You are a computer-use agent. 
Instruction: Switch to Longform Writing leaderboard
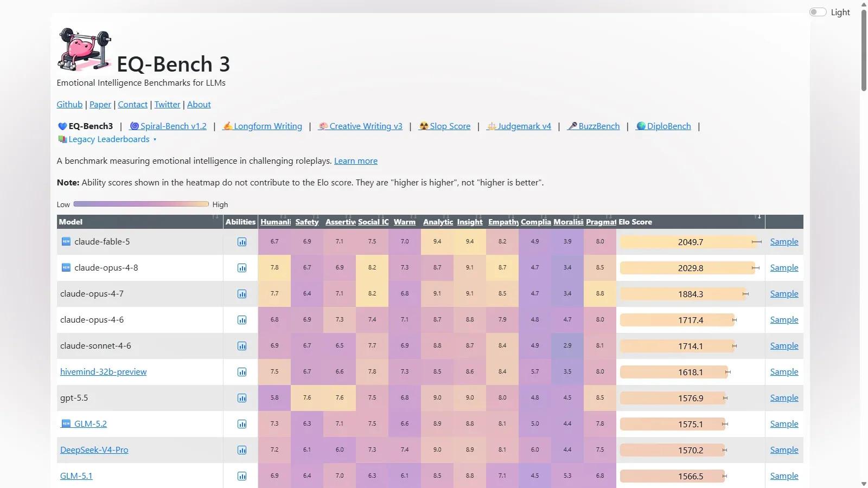(x=263, y=126)
